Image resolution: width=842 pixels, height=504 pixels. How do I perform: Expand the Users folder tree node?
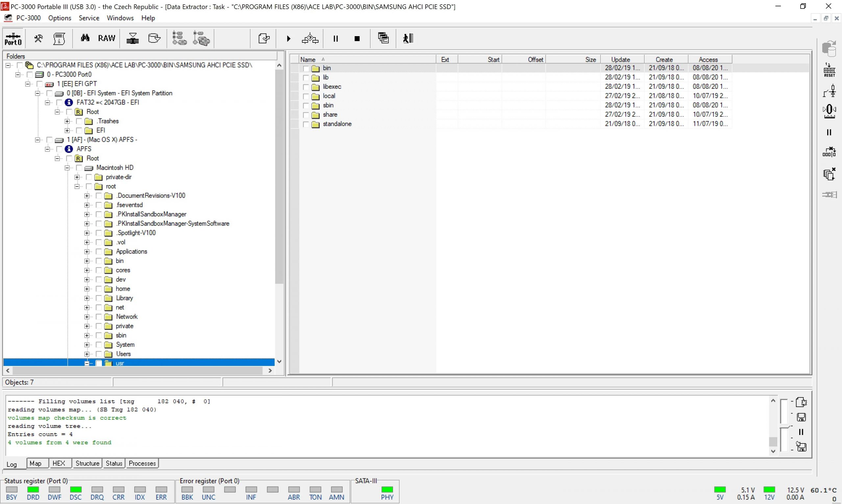click(x=87, y=354)
